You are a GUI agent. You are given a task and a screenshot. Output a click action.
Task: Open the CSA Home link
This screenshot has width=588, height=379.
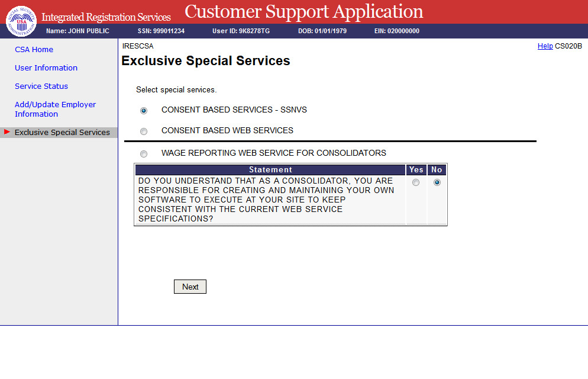click(34, 50)
